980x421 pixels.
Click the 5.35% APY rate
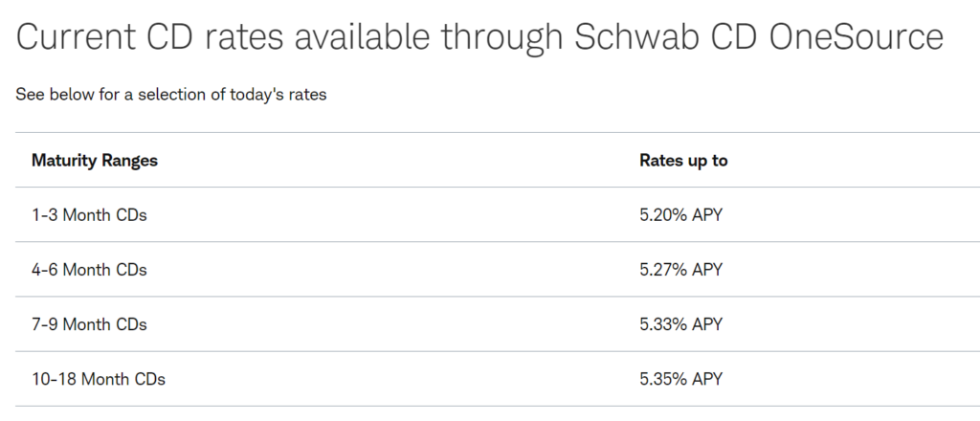[x=680, y=379]
